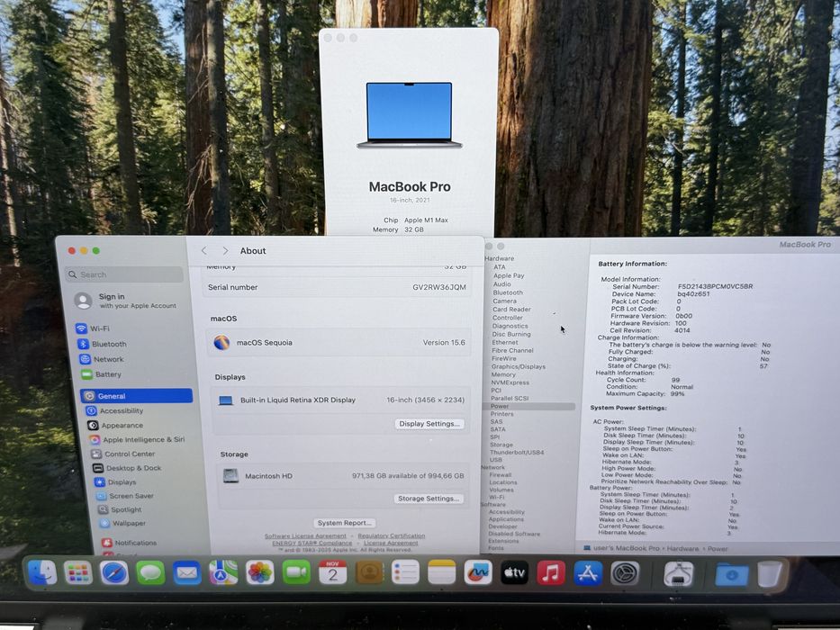This screenshot has width=840, height=630.
Task: Launch Music app from Dock
Action: (551, 573)
